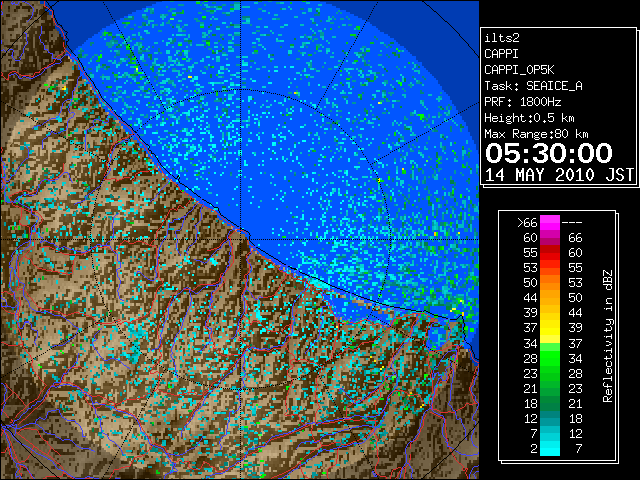The width and height of the screenshot is (640, 480).
Task: Click the 'PRF: 1800Hz' text
Action: (x=522, y=102)
